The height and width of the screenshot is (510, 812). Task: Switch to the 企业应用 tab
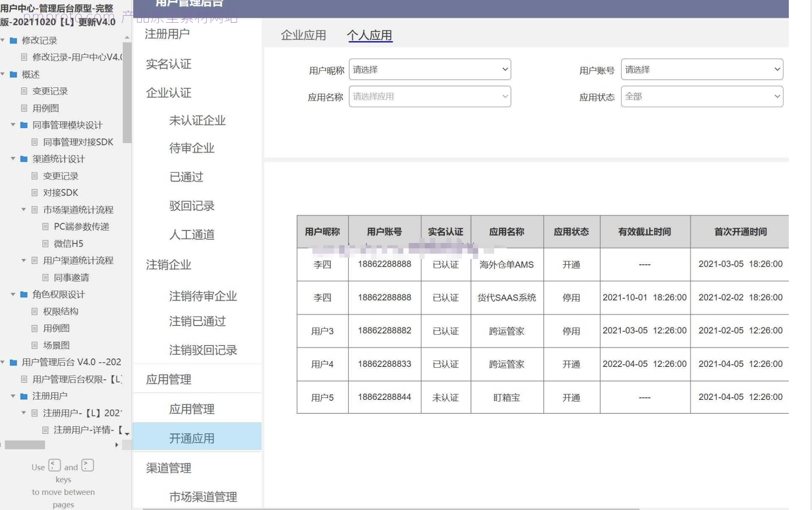303,35
